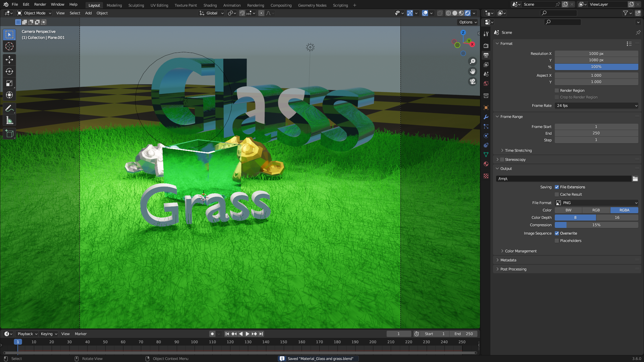The width and height of the screenshot is (644, 362).
Task: Expand the Color Management section
Action: tap(521, 251)
